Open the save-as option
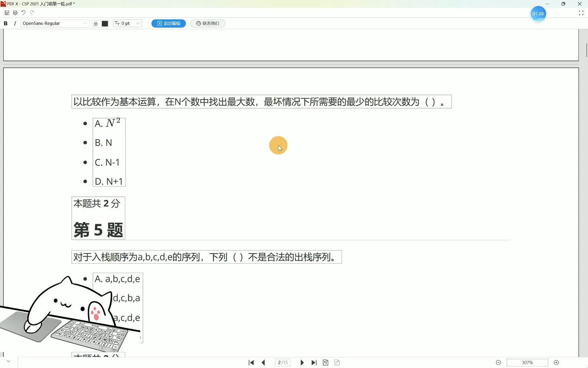Image resolution: width=588 pixels, height=368 pixels. pyautogui.click(x=15, y=13)
